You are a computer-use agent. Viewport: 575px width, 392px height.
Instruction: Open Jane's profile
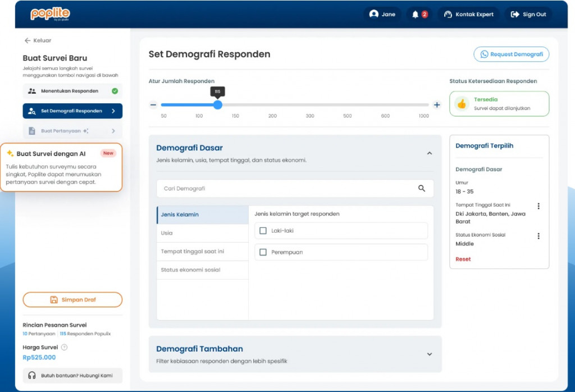tap(382, 14)
